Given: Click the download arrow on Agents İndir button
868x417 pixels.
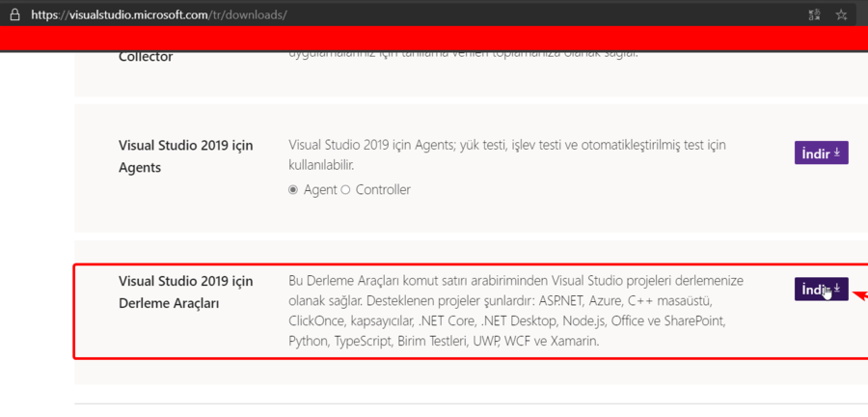Looking at the screenshot, I should [837, 153].
